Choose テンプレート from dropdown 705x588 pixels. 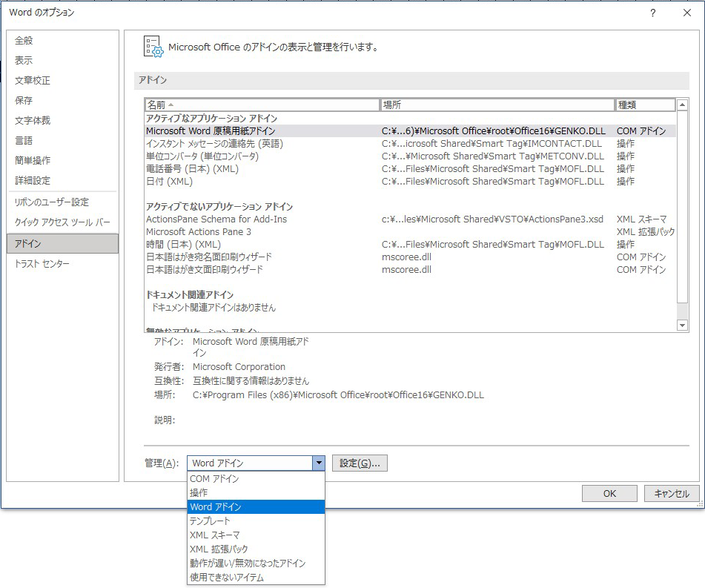click(256, 521)
